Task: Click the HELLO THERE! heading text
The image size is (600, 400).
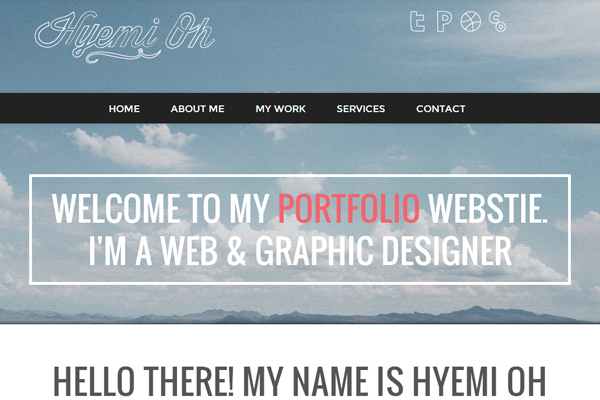Action: pos(143,381)
